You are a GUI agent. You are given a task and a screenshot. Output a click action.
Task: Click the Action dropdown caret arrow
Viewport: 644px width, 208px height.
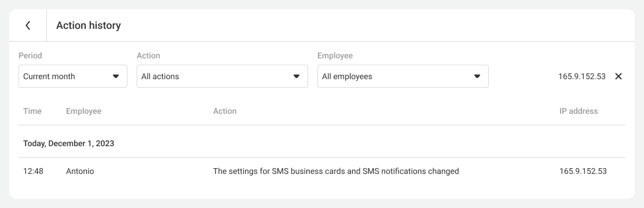click(x=297, y=76)
